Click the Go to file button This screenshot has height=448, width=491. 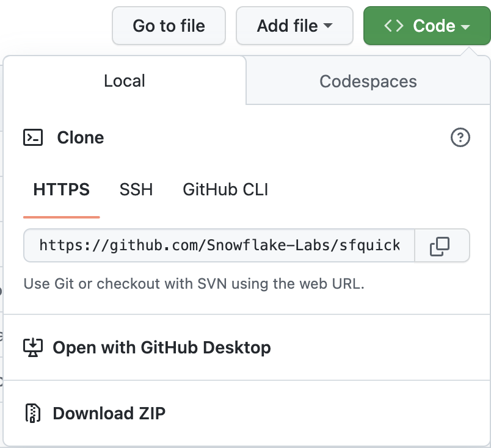[169, 26]
